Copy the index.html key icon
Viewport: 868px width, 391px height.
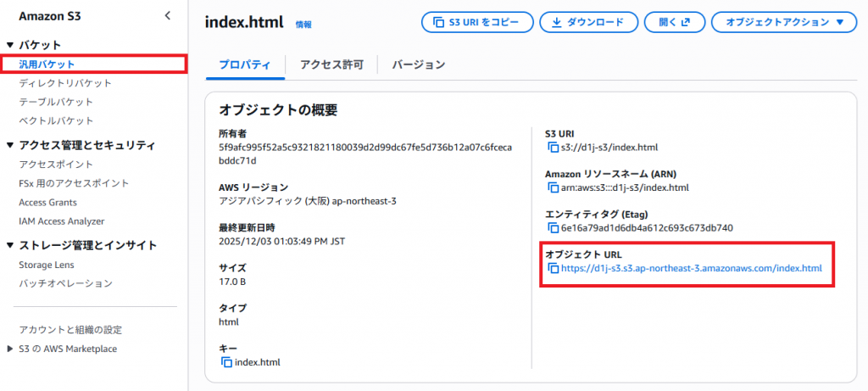point(226,362)
